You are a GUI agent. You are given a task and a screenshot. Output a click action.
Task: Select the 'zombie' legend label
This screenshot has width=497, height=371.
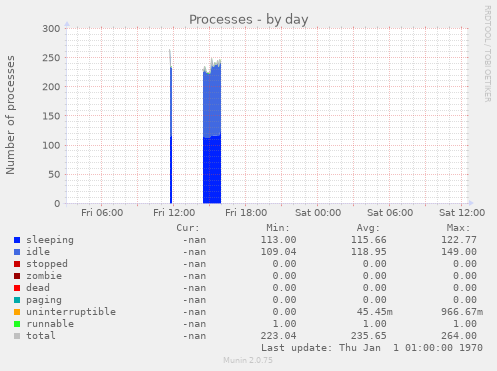point(44,276)
